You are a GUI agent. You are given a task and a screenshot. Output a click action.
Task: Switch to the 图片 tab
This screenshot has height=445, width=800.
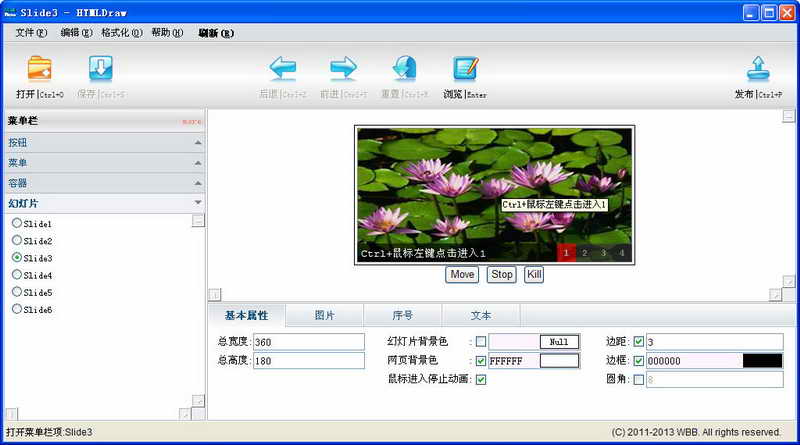[x=325, y=315]
